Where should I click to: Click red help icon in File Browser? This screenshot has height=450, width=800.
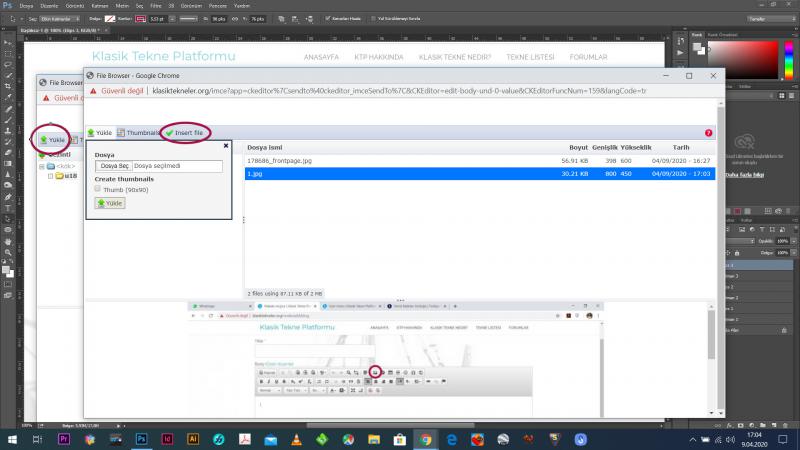[x=708, y=133]
